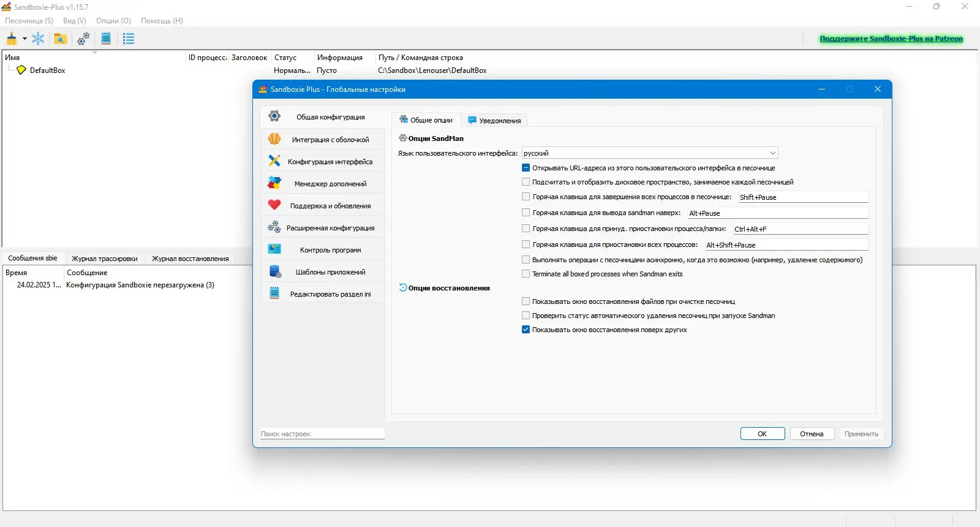Click the Alt+Pause hotkey field
This screenshot has width=980, height=527.
click(x=778, y=213)
